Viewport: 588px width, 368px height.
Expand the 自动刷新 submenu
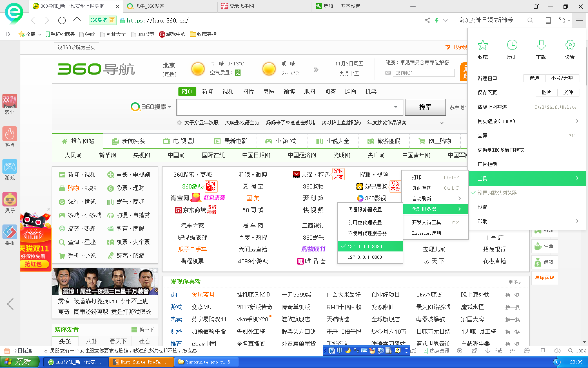[x=435, y=198]
